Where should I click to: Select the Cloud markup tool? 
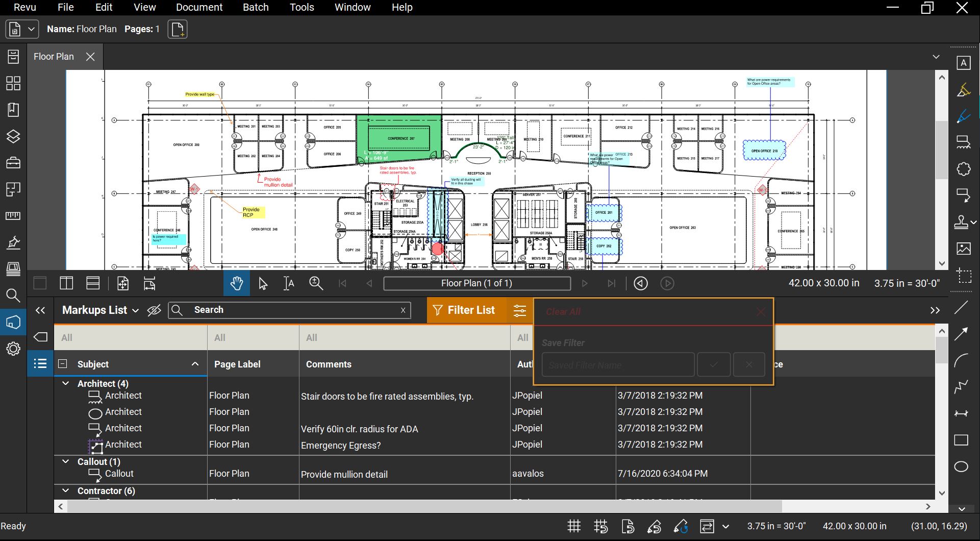(964, 169)
